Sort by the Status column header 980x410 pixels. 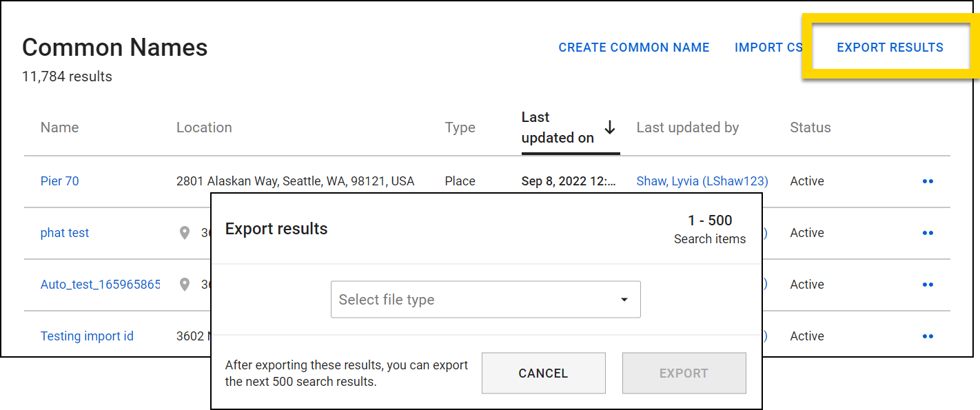coord(810,127)
